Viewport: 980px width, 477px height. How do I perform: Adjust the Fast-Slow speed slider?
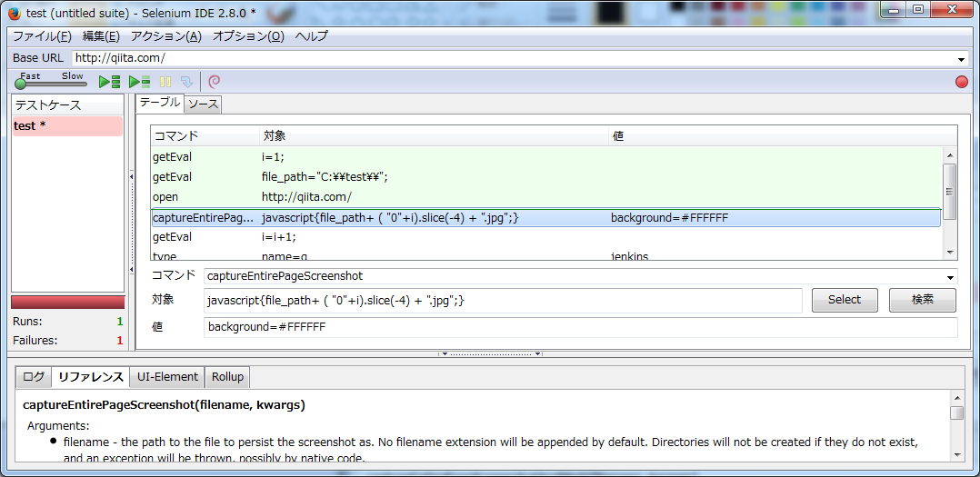(21, 84)
